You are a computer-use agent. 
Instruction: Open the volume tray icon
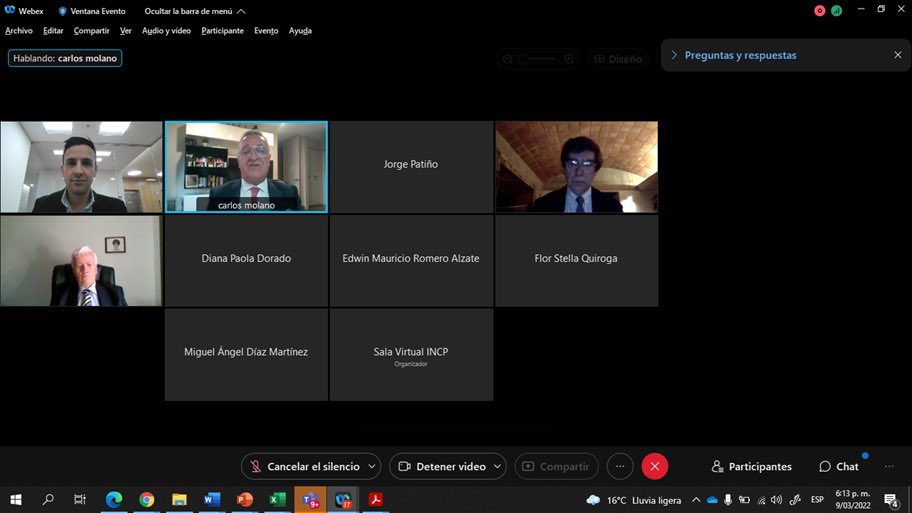(776, 500)
